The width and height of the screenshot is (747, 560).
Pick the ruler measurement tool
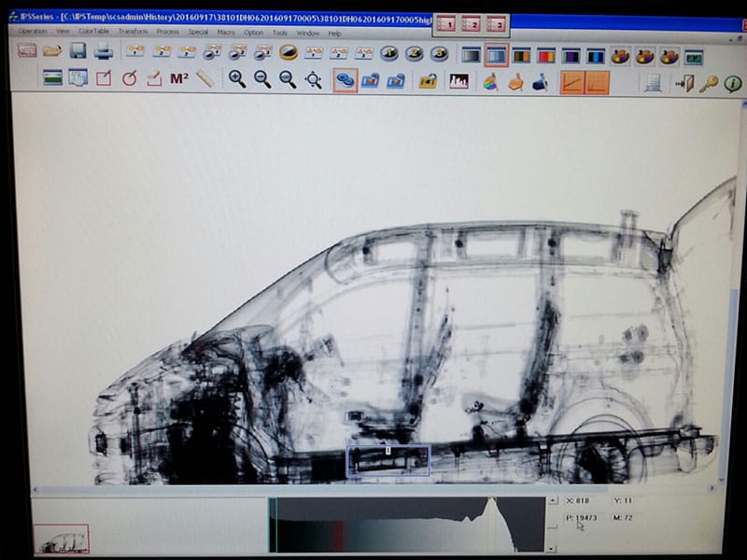pyautogui.click(x=204, y=79)
